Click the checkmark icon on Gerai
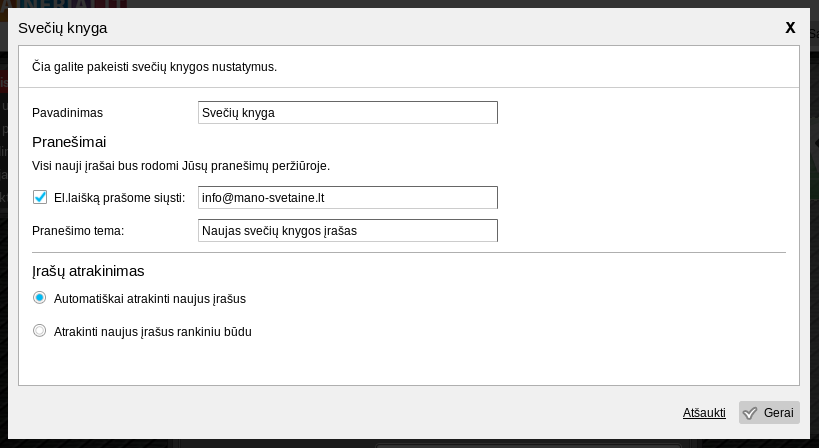This screenshot has height=448, width=819. [x=750, y=413]
